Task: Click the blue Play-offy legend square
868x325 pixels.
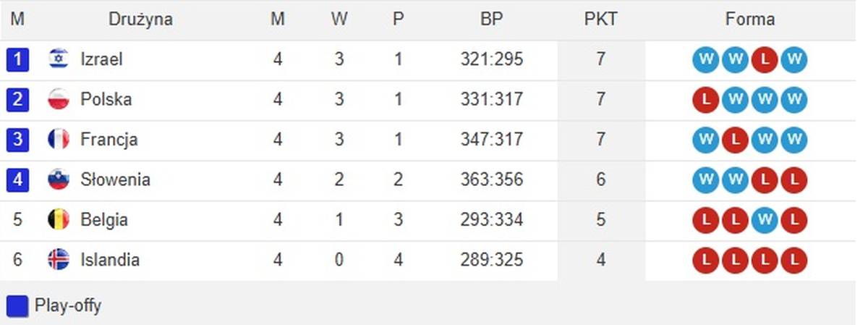Action: [17, 305]
